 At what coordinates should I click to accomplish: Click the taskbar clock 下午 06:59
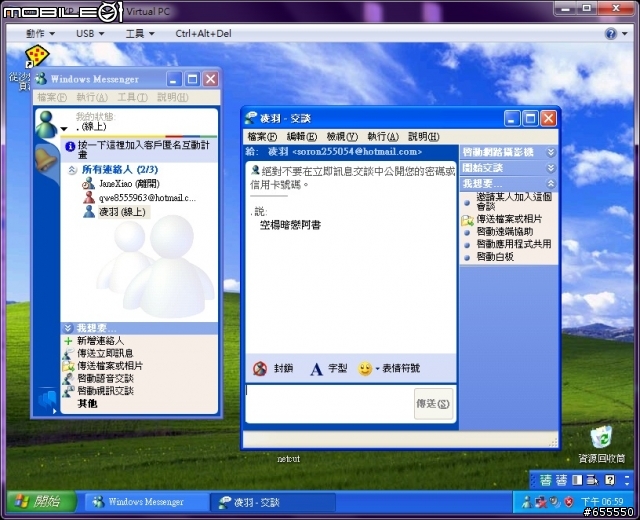602,501
